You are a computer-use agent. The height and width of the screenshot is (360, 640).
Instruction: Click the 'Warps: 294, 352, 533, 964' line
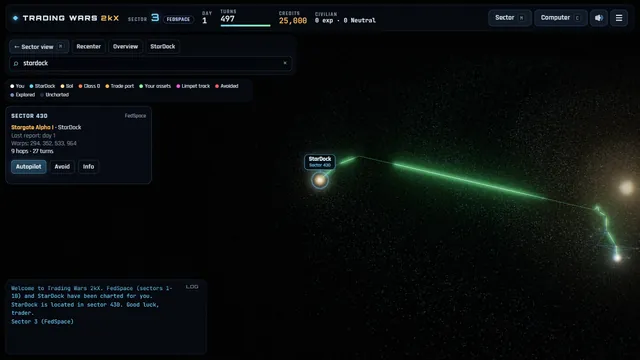(44, 143)
